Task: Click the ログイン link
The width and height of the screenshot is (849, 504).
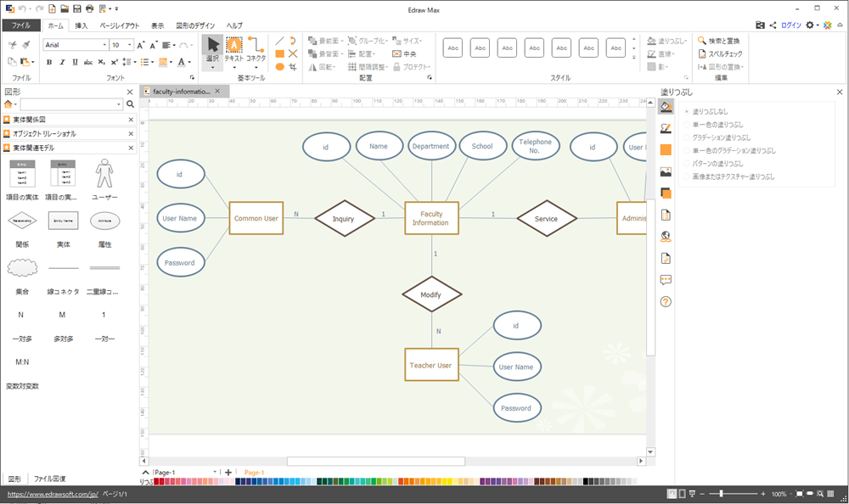Action: (790, 25)
